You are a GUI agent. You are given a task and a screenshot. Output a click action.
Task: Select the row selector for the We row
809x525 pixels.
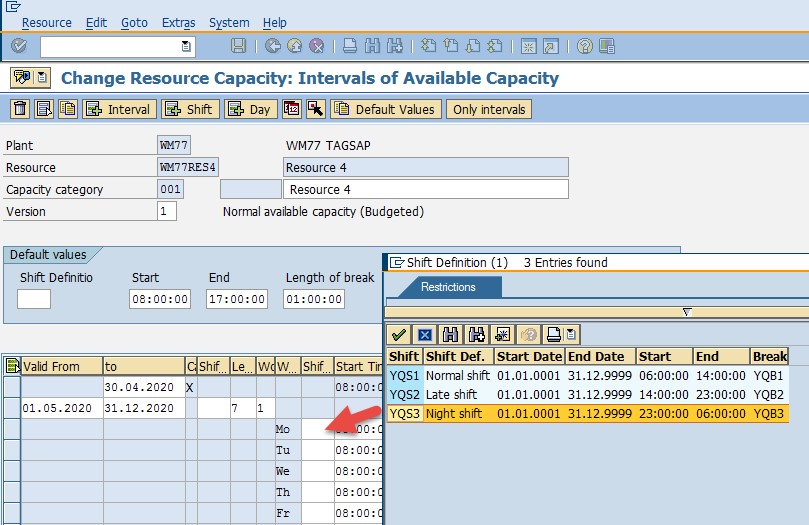(12, 471)
